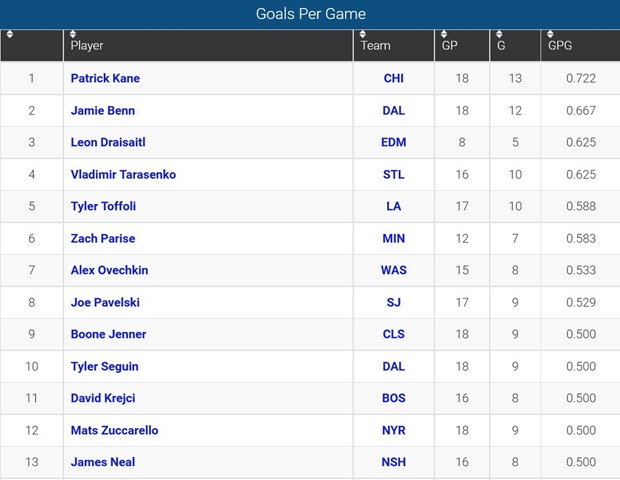The image size is (620, 480).
Task: Sort table by GPG column label
Action: click(560, 46)
